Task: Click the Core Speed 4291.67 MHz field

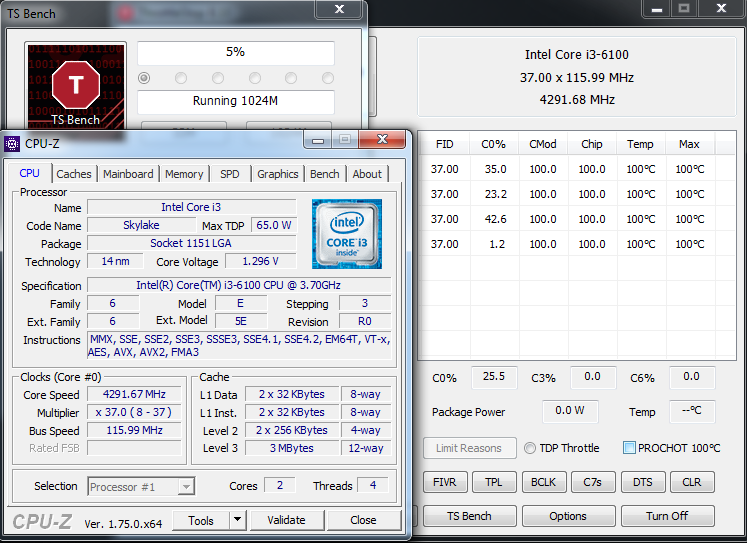Action: 134,394
